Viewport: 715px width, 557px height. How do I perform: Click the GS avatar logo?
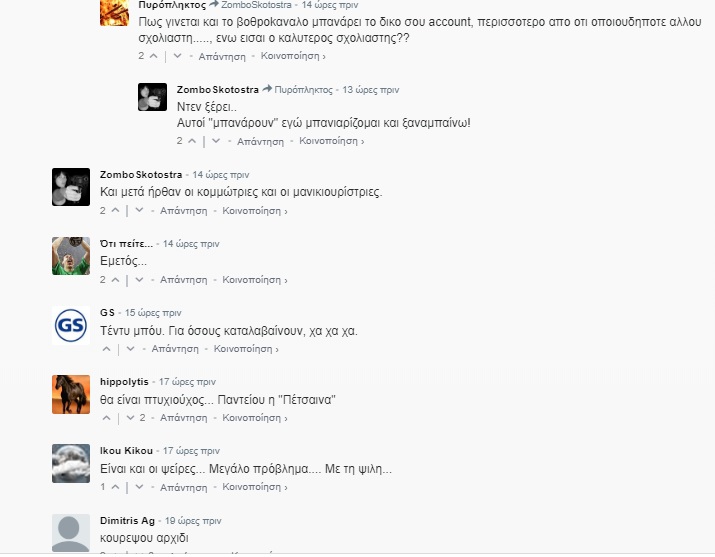(x=70, y=325)
